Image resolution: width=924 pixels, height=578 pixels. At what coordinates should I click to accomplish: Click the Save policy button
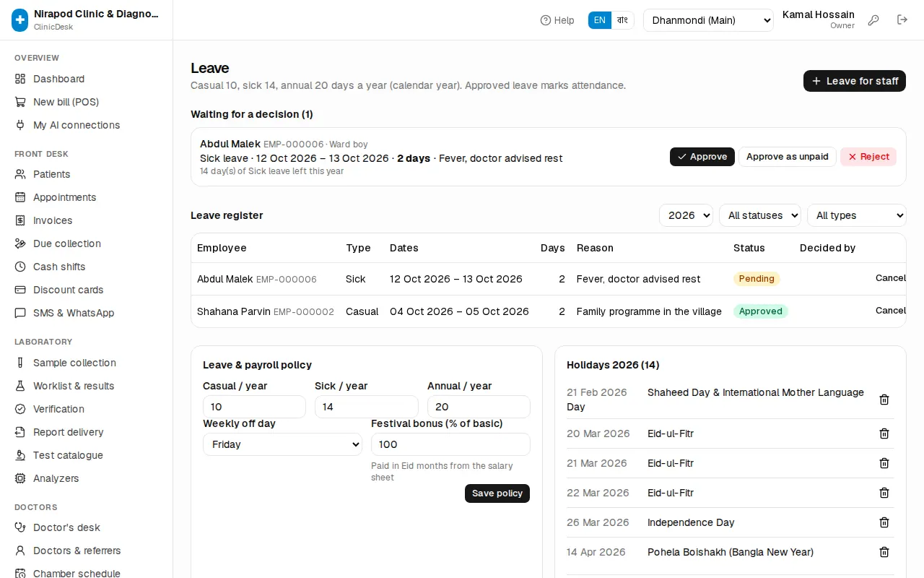click(497, 493)
